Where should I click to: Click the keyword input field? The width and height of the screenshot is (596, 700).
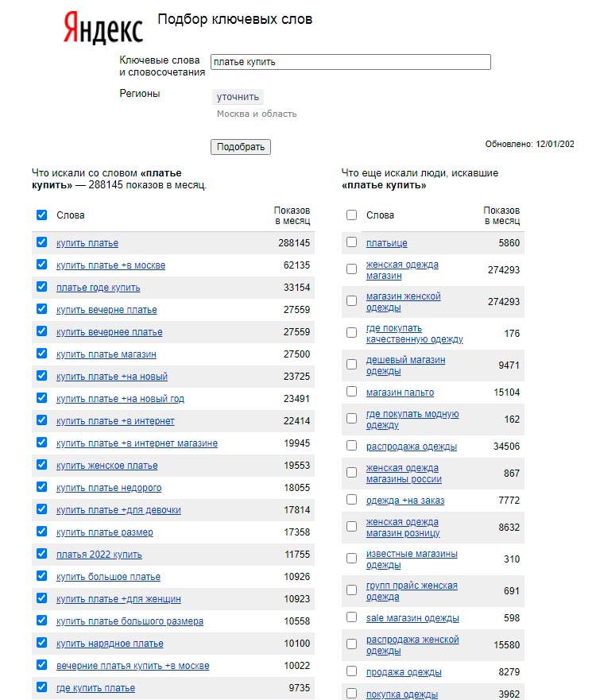[x=350, y=62]
